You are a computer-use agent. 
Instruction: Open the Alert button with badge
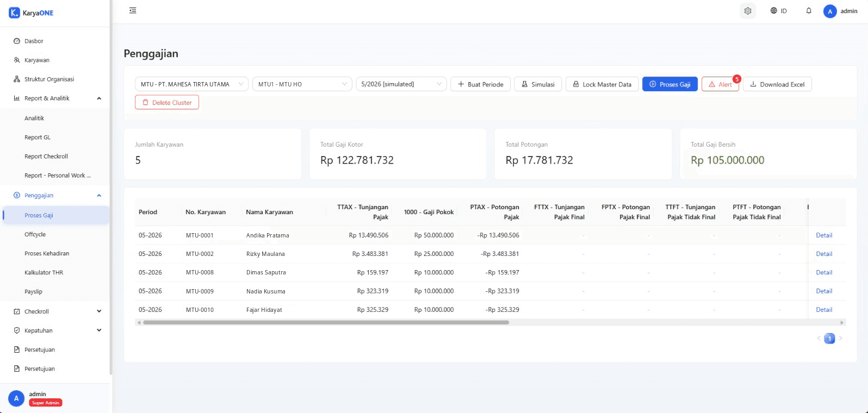tap(720, 84)
